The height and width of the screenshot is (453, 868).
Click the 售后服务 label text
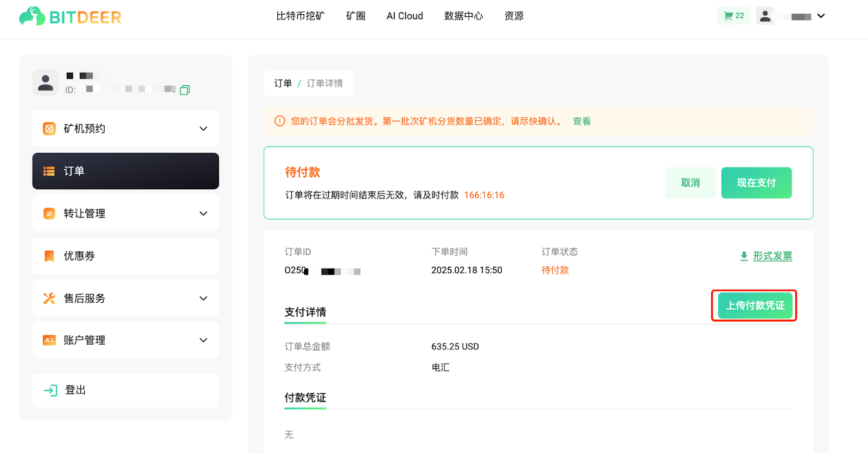[85, 298]
